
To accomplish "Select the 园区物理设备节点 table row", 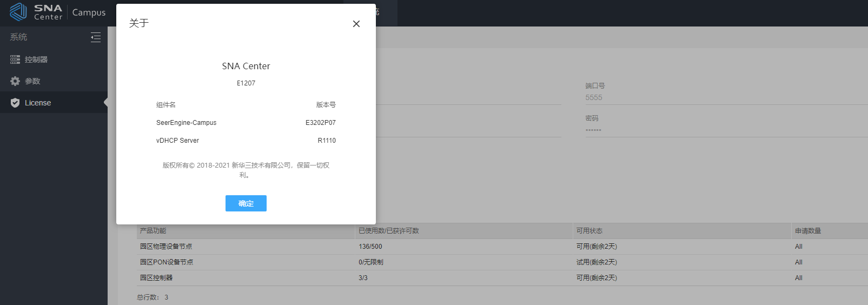I will click(x=502, y=247).
